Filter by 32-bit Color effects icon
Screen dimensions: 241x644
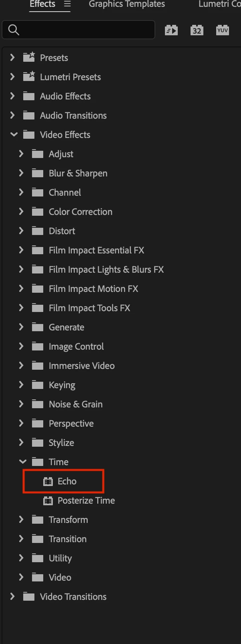tap(197, 30)
